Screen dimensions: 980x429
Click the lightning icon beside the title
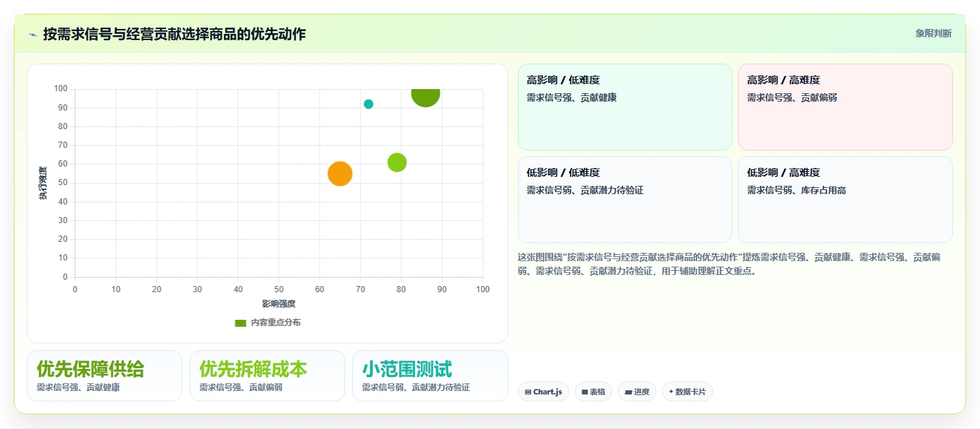point(33,34)
